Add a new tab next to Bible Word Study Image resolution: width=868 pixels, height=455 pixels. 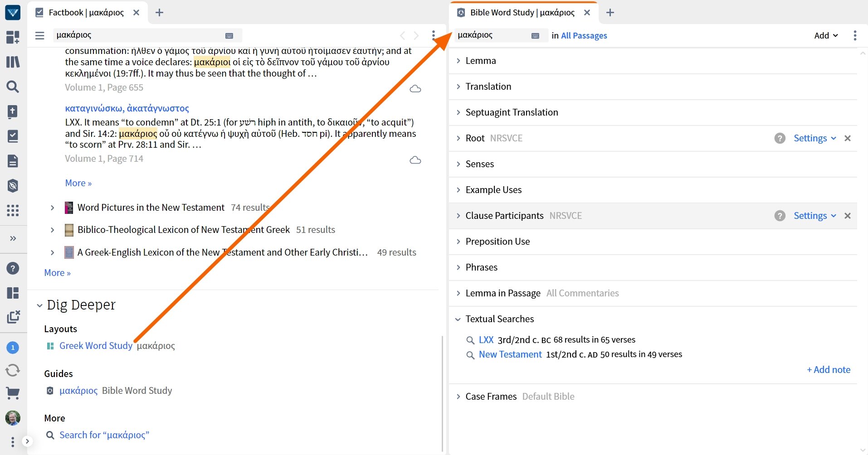610,13
